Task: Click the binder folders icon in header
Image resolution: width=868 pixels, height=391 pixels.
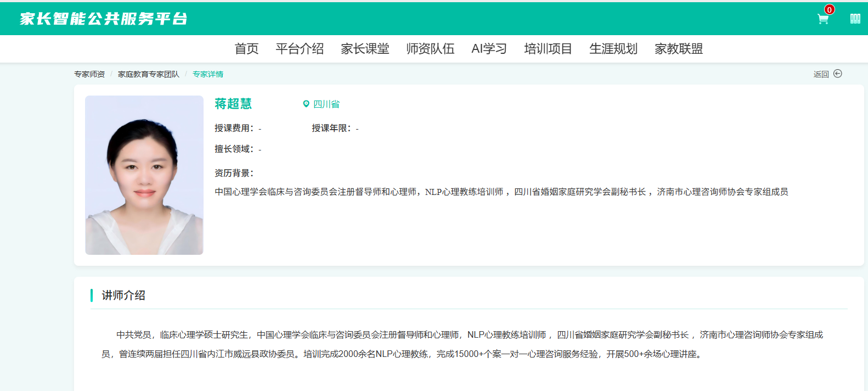Action: pos(855,19)
